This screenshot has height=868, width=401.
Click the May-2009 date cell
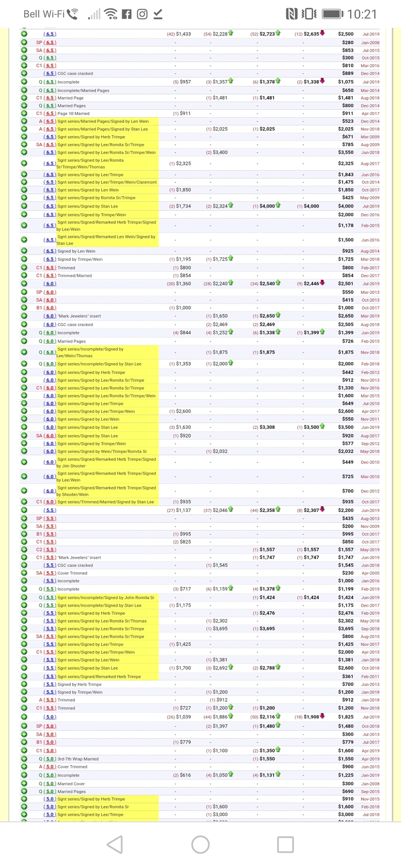click(370, 198)
